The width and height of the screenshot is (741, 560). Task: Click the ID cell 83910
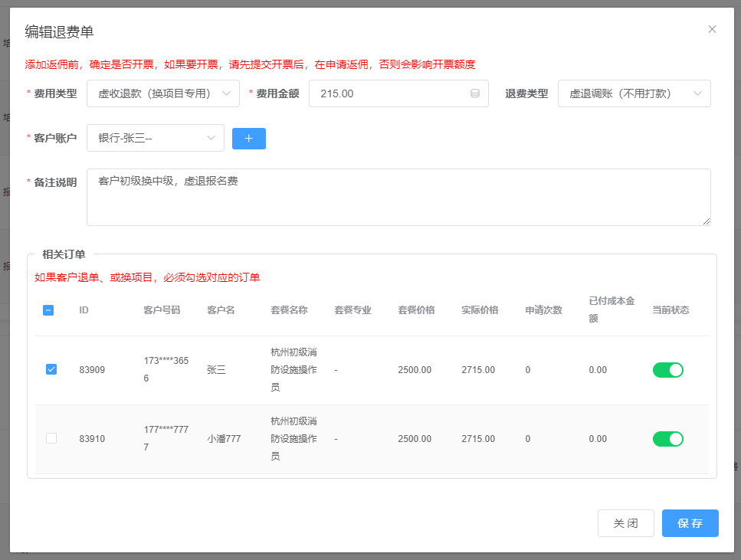pyautogui.click(x=92, y=439)
